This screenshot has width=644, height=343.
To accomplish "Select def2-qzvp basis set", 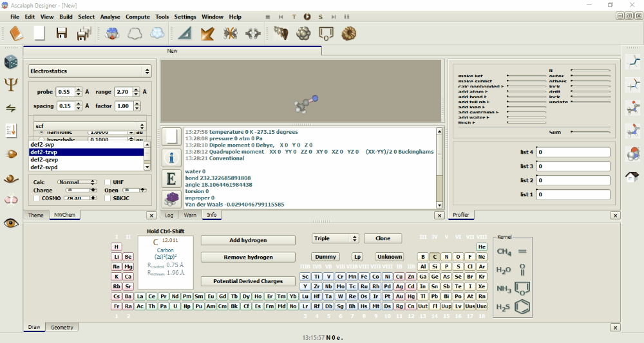I will tap(86, 160).
